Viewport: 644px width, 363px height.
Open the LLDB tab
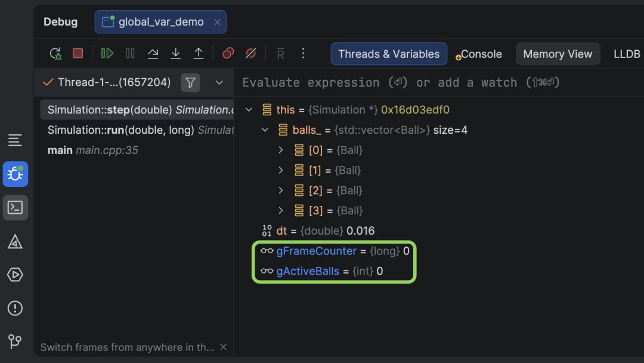(x=627, y=54)
